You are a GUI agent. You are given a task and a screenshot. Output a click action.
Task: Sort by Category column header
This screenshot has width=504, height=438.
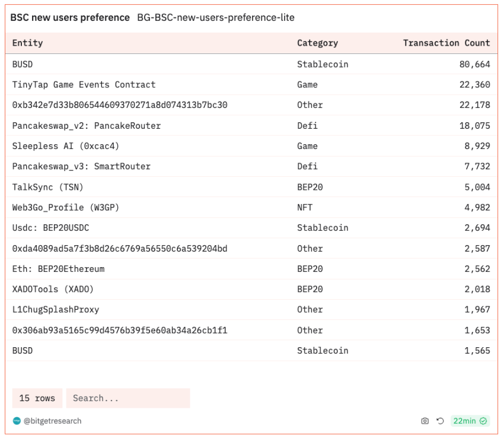(317, 43)
